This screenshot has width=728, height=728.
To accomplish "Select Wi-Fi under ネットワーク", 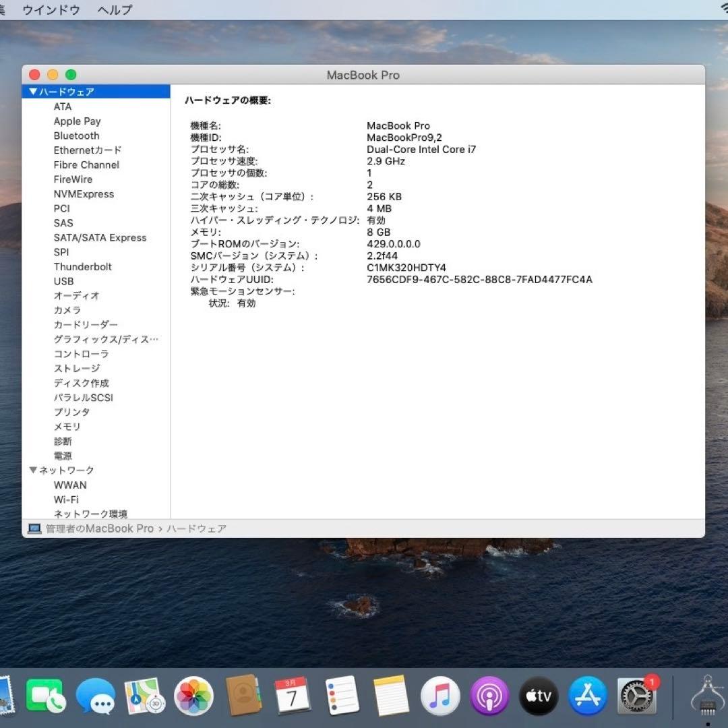I will (65, 499).
